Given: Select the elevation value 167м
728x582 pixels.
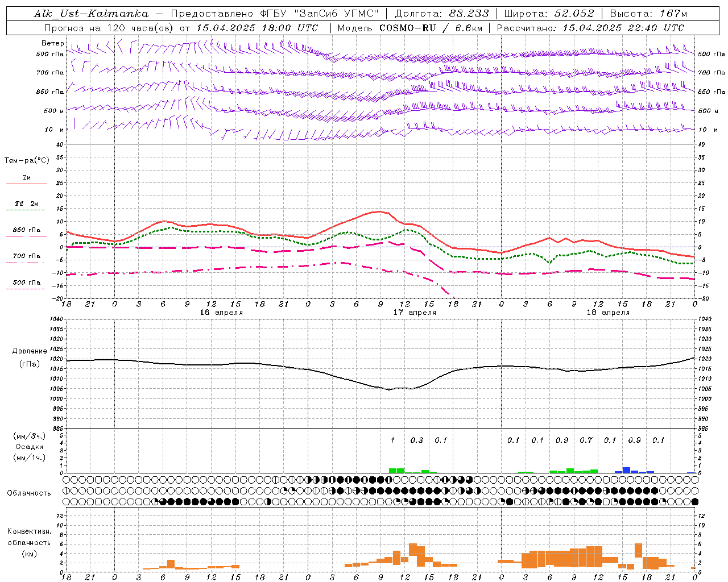Looking at the screenshot, I should [x=674, y=14].
